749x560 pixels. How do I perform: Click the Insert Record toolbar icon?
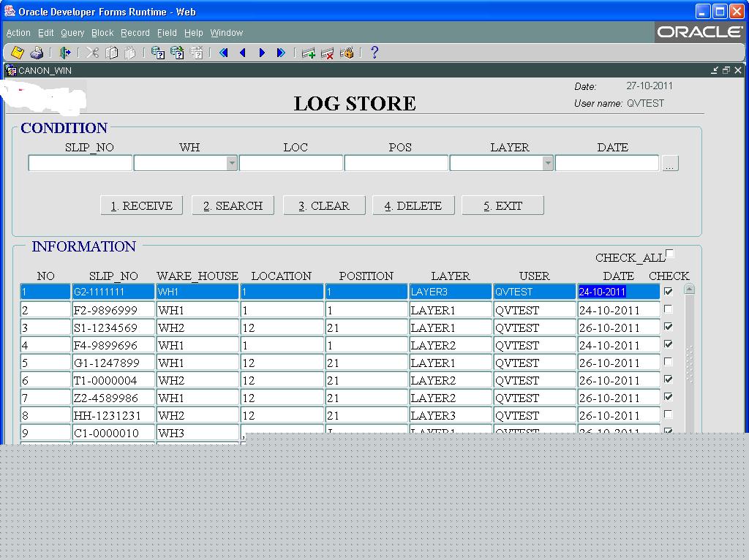coord(309,53)
